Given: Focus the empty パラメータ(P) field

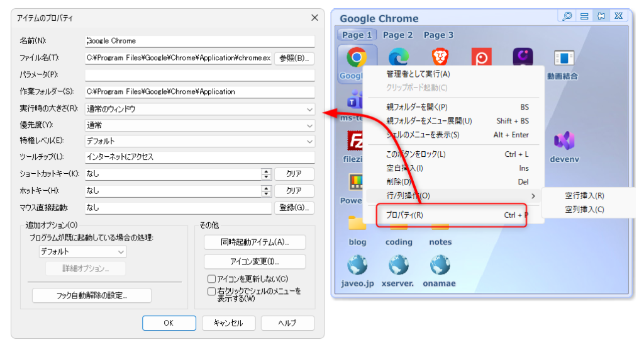Looking at the screenshot, I should [200, 75].
